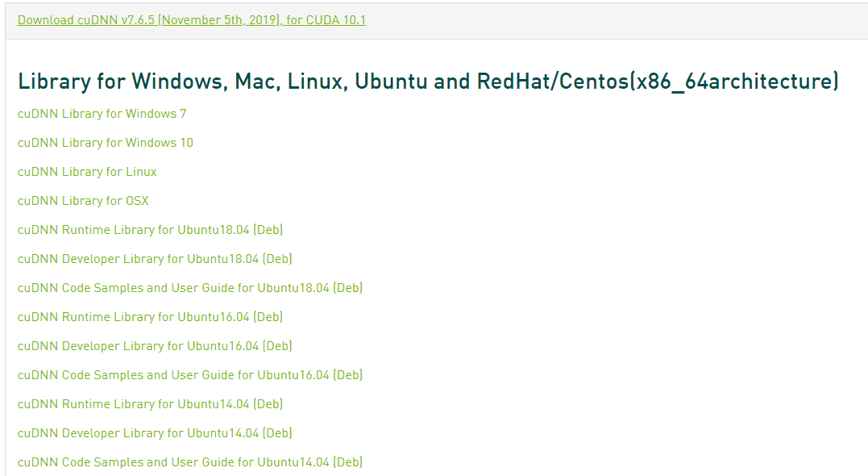Get Code Samples and User Guide for Ubuntu18.04
The height and width of the screenshot is (476, 868).
pyautogui.click(x=190, y=288)
